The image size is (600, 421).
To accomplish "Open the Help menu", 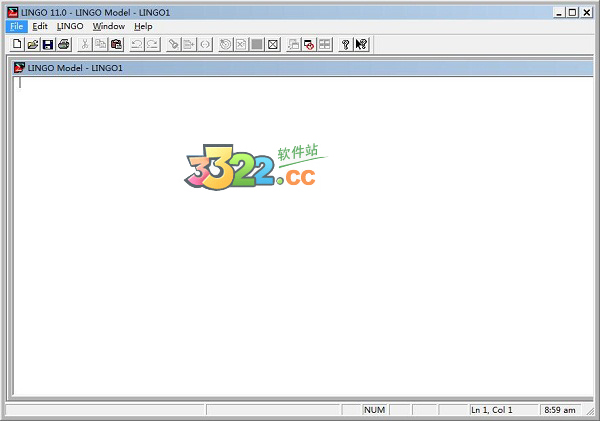I will [x=143, y=26].
